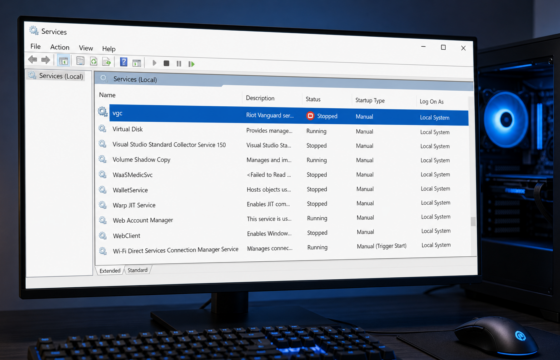Select Visual Studio Standard Collector Service 150
The height and width of the screenshot is (360, 560).
(169, 144)
